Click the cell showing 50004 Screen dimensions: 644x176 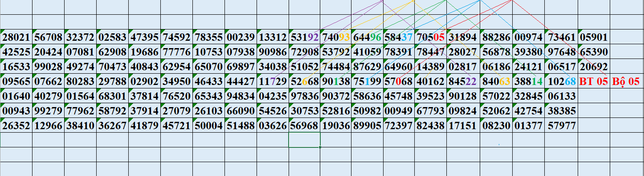click(208, 126)
